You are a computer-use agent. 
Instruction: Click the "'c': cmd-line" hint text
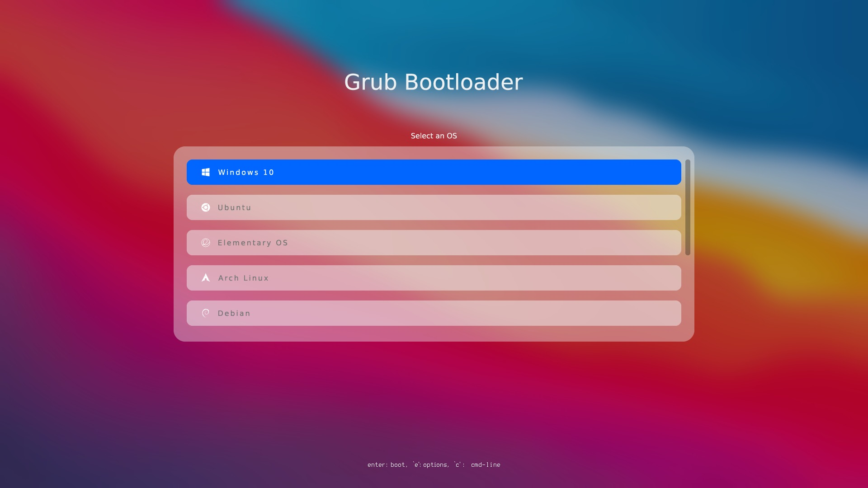[477, 465]
